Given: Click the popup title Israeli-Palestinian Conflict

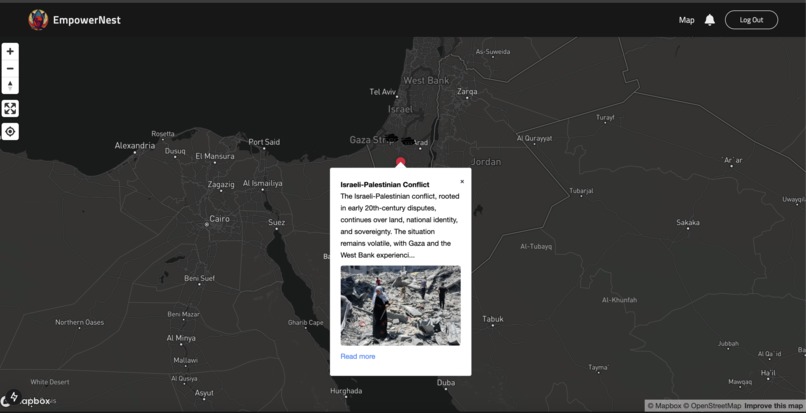Looking at the screenshot, I should (x=384, y=185).
